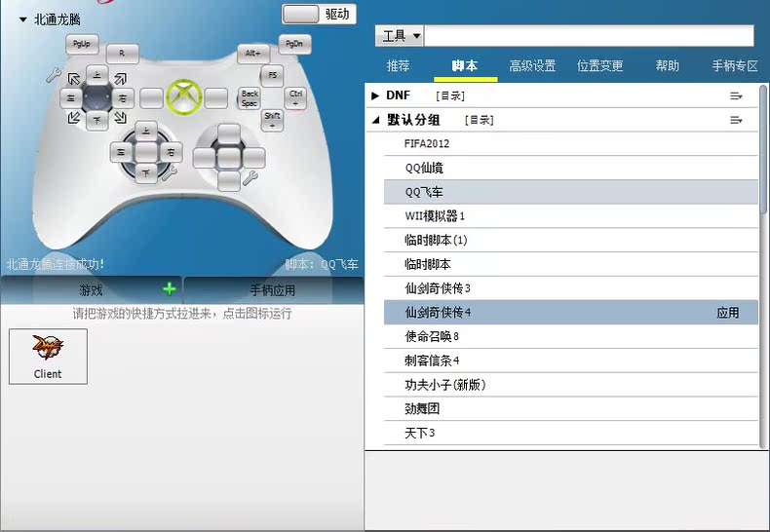The width and height of the screenshot is (770, 532).
Task: Switch to the 游戏 panel tab
Action: [92, 290]
